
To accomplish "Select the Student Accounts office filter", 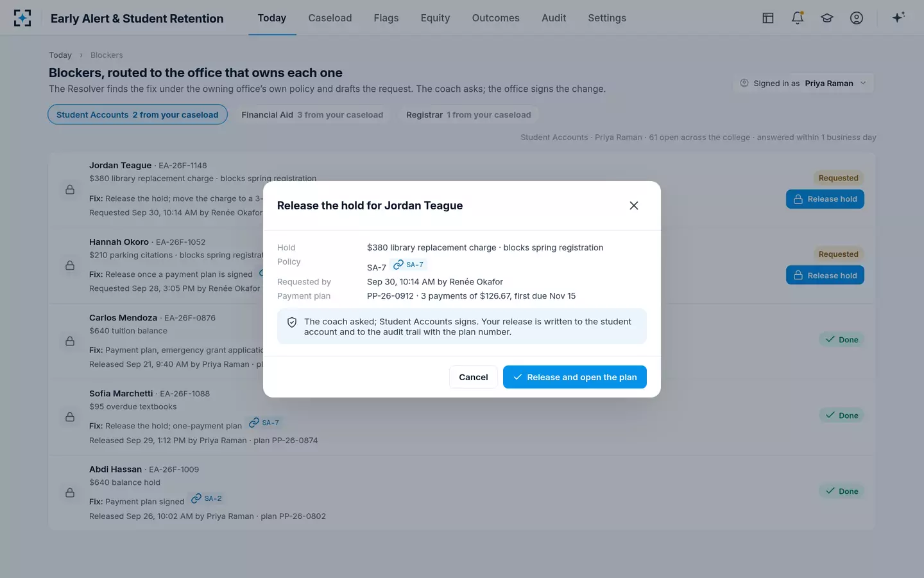I will click(x=137, y=114).
